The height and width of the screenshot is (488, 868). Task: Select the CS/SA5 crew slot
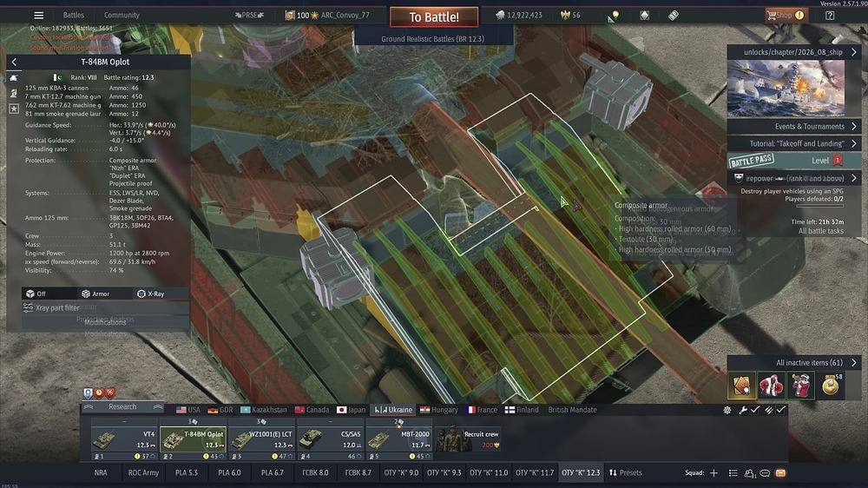coord(331,439)
